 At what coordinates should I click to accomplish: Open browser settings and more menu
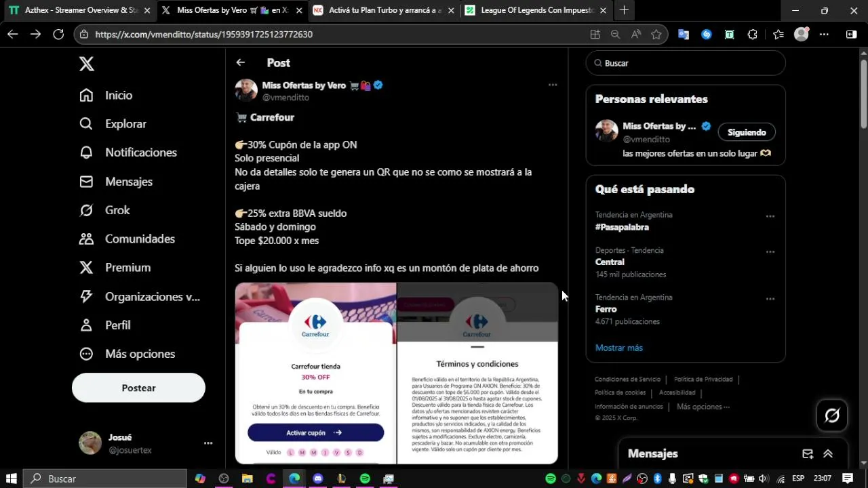(x=824, y=35)
